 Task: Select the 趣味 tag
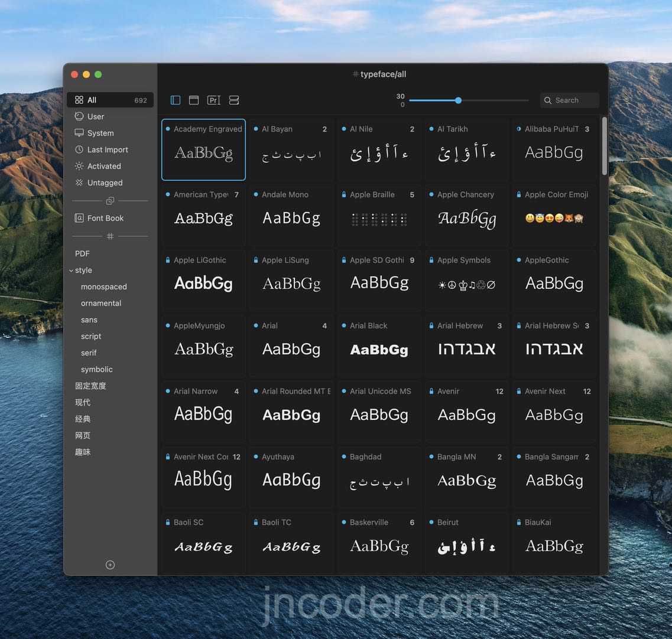83,452
